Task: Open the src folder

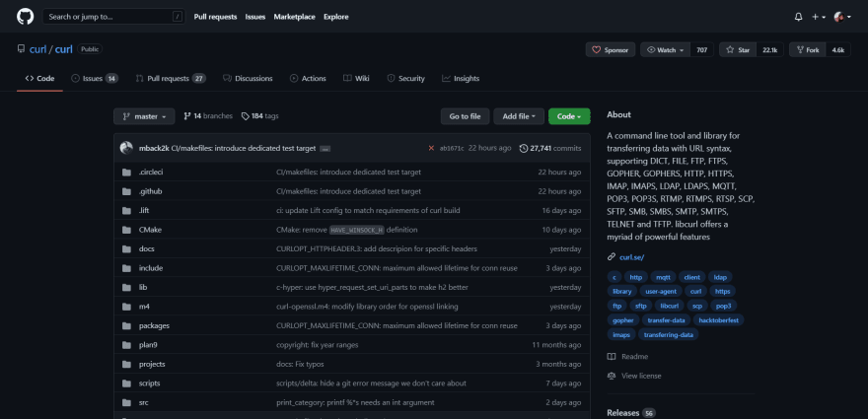Action: [x=143, y=402]
